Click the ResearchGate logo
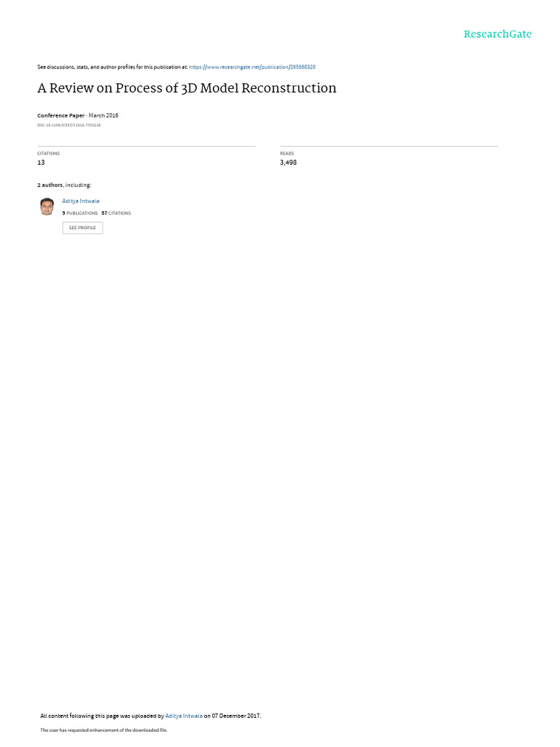 pos(497,34)
